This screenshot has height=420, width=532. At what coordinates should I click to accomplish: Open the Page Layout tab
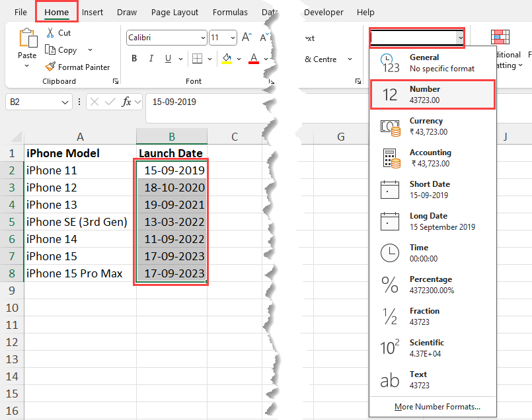(174, 12)
